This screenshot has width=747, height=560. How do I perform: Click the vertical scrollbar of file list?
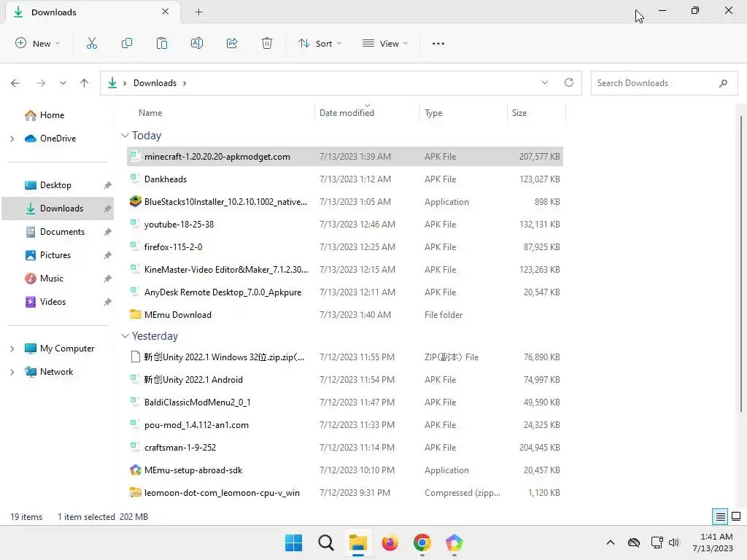point(740,264)
